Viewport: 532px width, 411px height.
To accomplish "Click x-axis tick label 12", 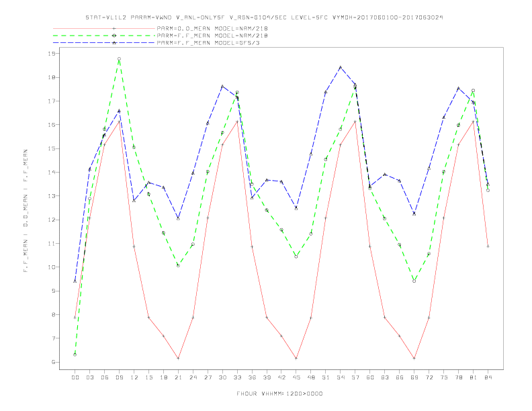I will point(134,377).
